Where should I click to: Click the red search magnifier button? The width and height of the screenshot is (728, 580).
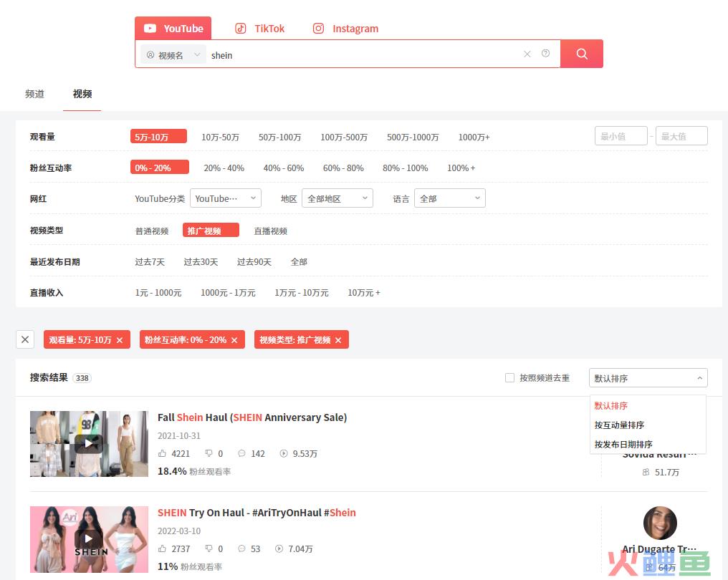582,54
